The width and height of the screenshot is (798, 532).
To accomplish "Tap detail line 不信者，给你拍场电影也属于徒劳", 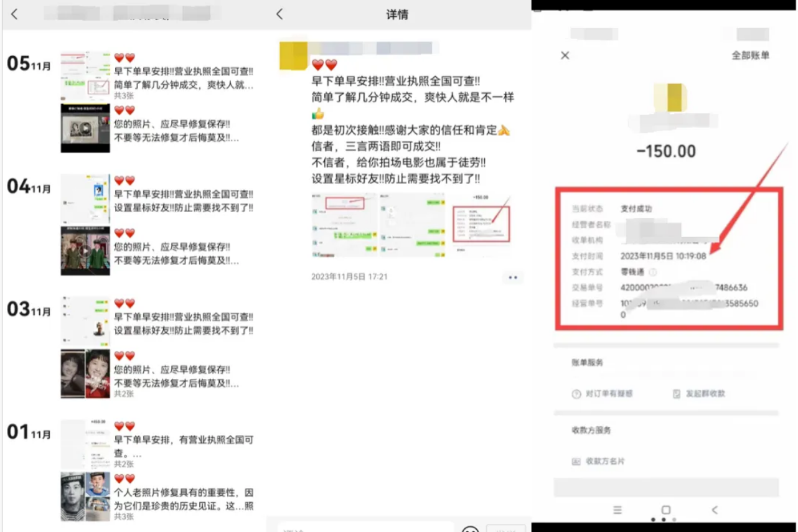I will 398,162.
